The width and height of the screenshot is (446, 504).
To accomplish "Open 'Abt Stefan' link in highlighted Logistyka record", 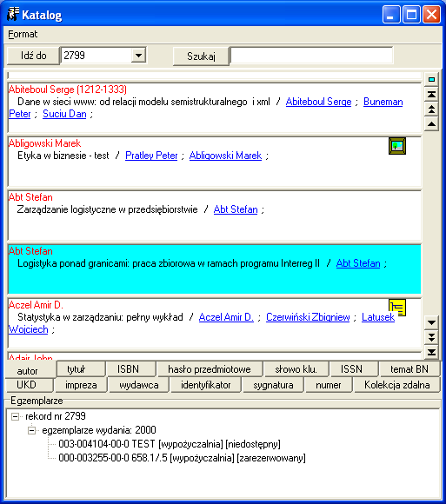I will coord(358,263).
